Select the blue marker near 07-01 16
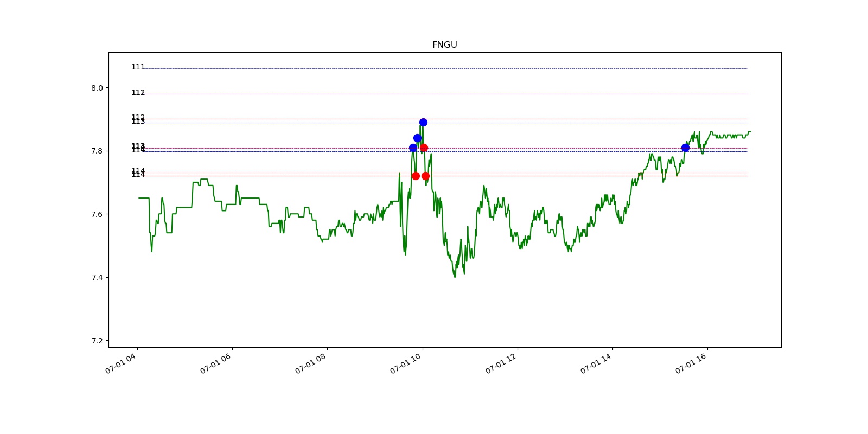Screen dimensions: 868x434 685,148
